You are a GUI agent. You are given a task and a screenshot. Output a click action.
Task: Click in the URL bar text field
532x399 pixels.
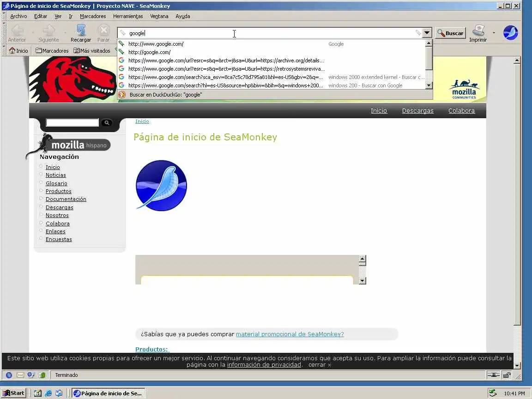(x=271, y=33)
